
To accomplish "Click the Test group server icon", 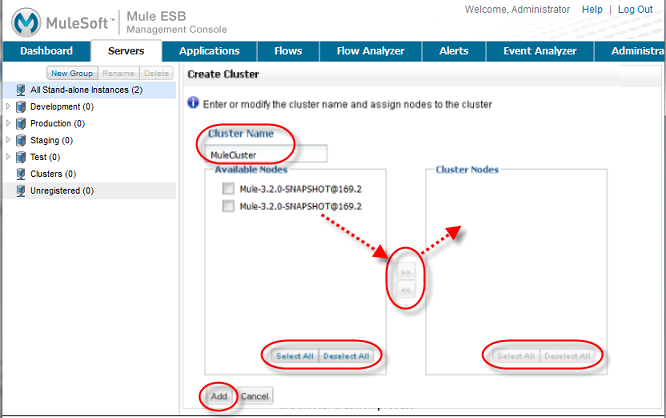I will pos(21,157).
